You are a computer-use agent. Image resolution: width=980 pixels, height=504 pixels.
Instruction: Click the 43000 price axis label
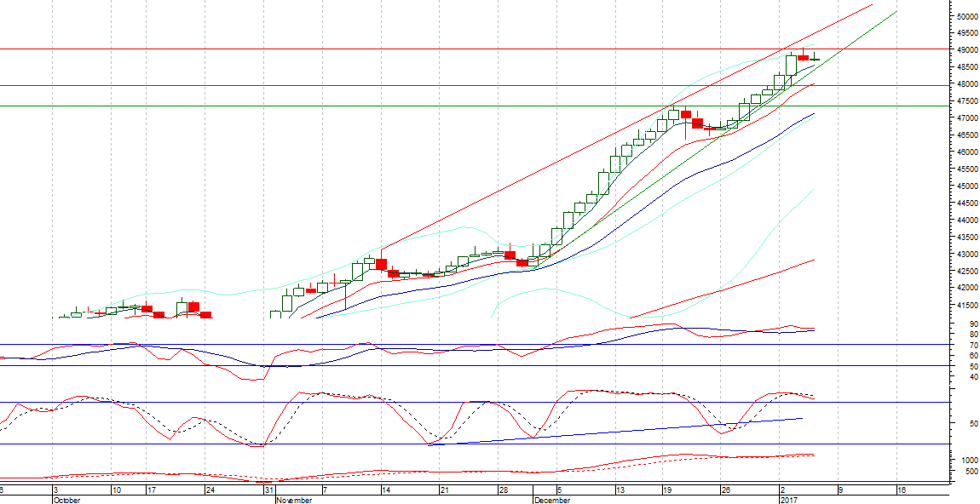[x=966, y=255]
